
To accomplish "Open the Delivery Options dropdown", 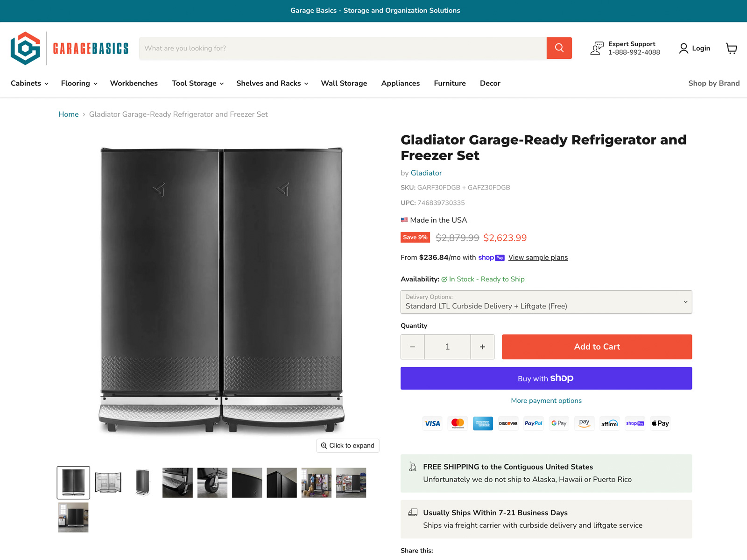I will pyautogui.click(x=546, y=302).
